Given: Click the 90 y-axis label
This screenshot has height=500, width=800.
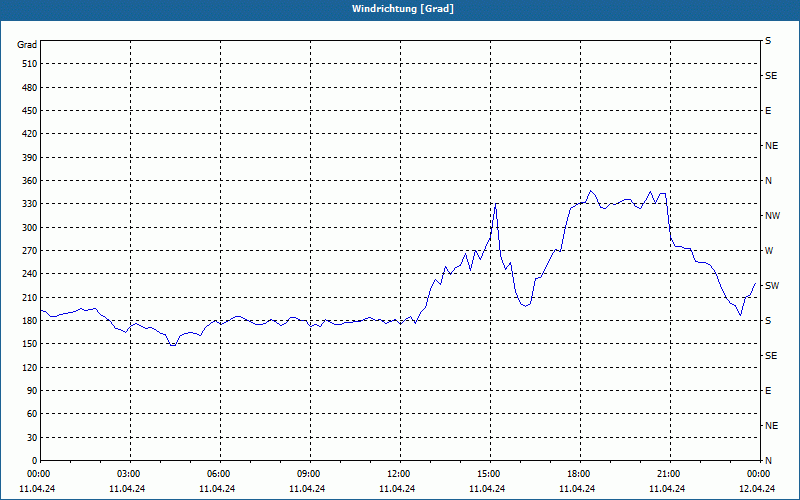Looking at the screenshot, I should point(32,391).
